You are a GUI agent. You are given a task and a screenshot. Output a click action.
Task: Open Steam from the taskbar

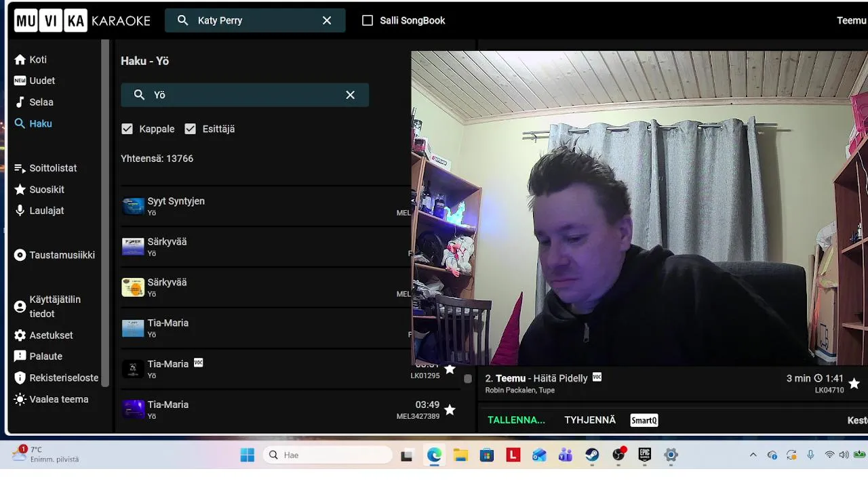[x=592, y=455]
